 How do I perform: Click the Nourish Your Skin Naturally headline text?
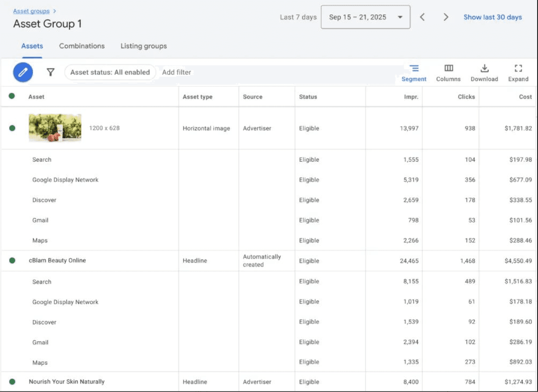point(67,382)
